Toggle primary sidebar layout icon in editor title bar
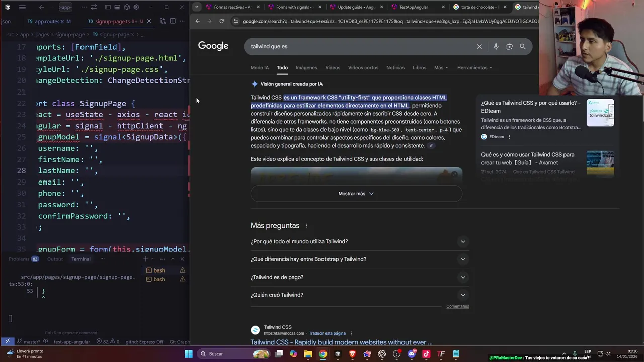 click(108, 7)
